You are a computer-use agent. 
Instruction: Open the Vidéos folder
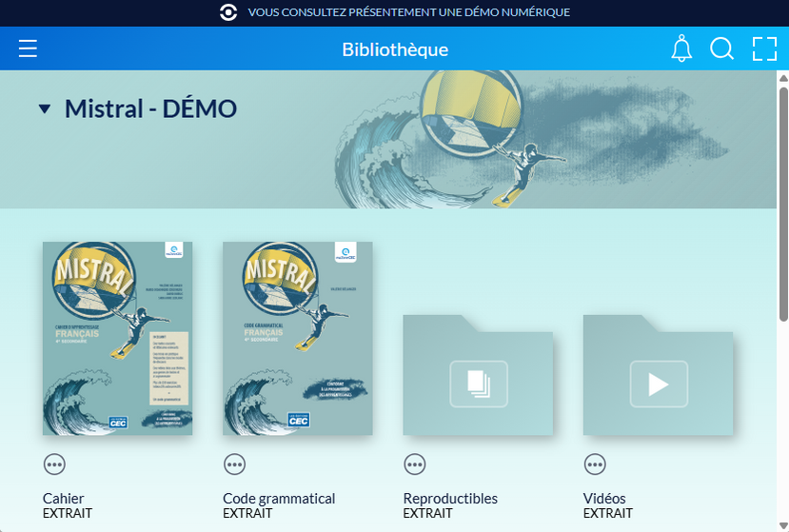tap(659, 375)
